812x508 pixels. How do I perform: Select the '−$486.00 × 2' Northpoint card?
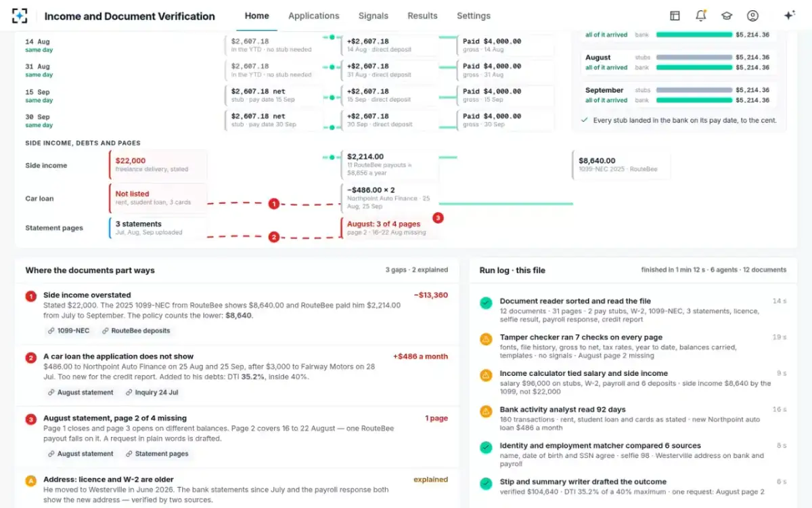390,198
